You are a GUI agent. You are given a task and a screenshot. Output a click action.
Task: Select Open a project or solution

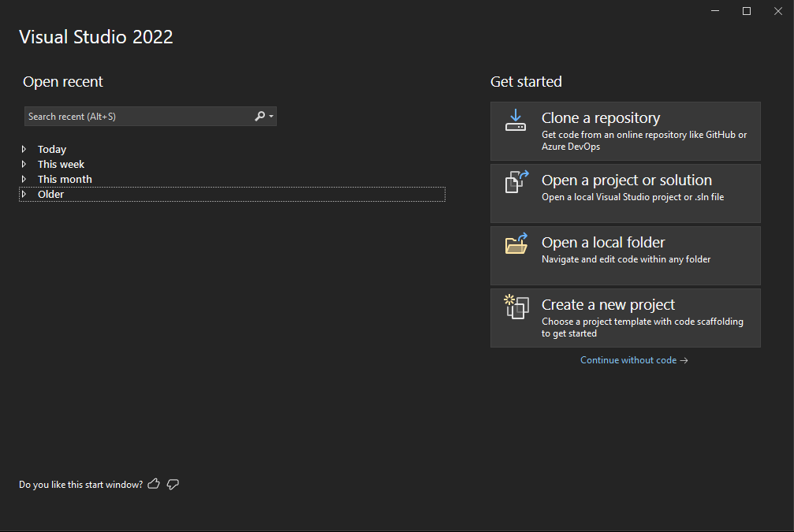point(625,193)
